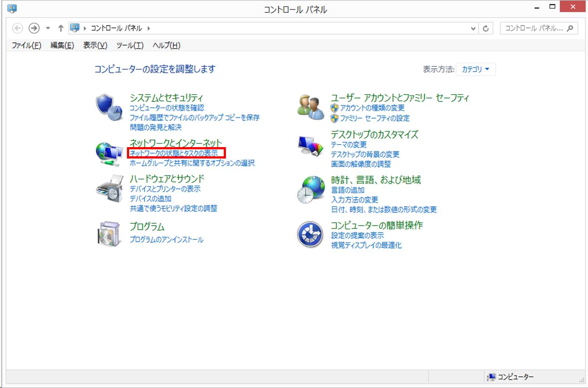This screenshot has height=388, width=588.
Task: Click the search magnifier icon
Action: [x=570, y=28]
